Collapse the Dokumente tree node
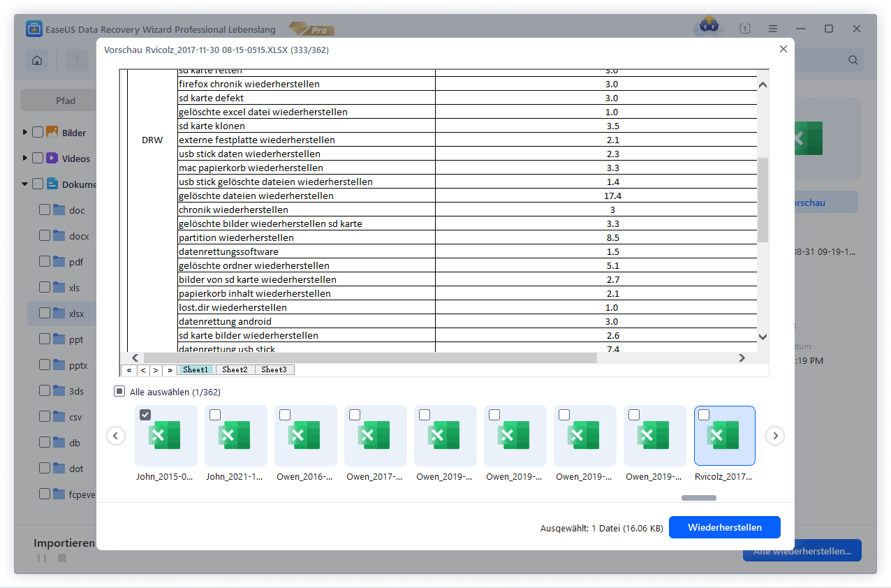Screen dimensions: 891x588 (25, 184)
